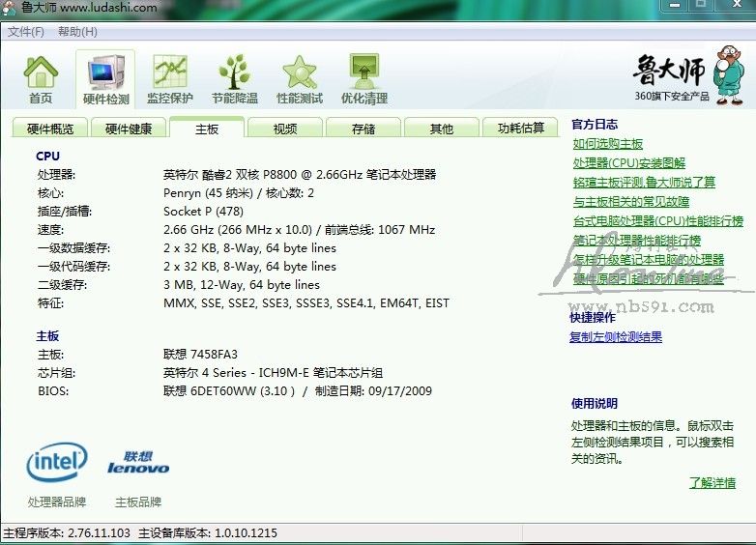Click the core value Penryn (45 纳米)
Viewport: 756px width, 545px height.
click(239, 193)
